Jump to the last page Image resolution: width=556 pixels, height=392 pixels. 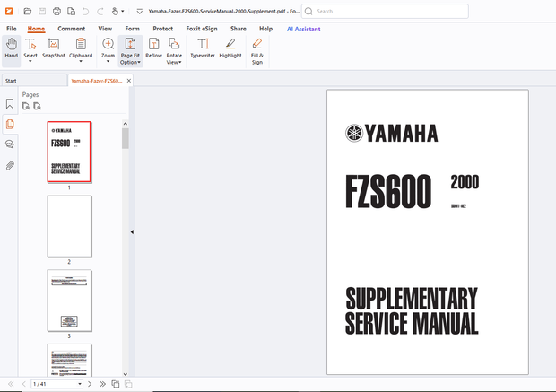click(102, 384)
